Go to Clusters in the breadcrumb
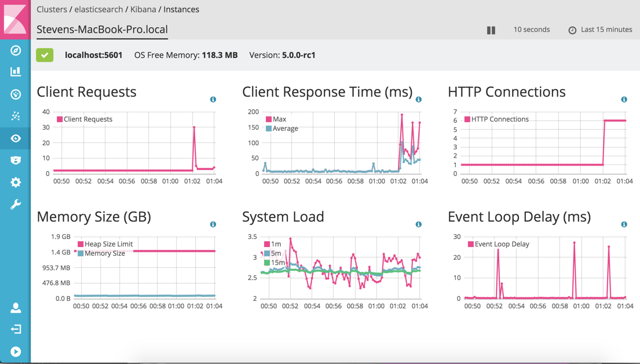The image size is (640, 364). click(52, 9)
